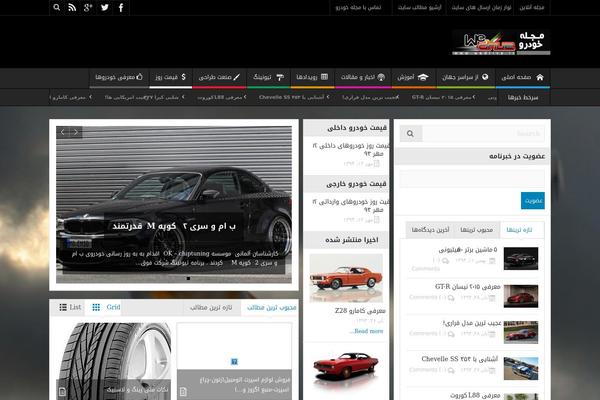Image resolution: width=600 pixels, height=400 pixels.
Task: Go to the previous slide arrow
Action: coord(63,131)
